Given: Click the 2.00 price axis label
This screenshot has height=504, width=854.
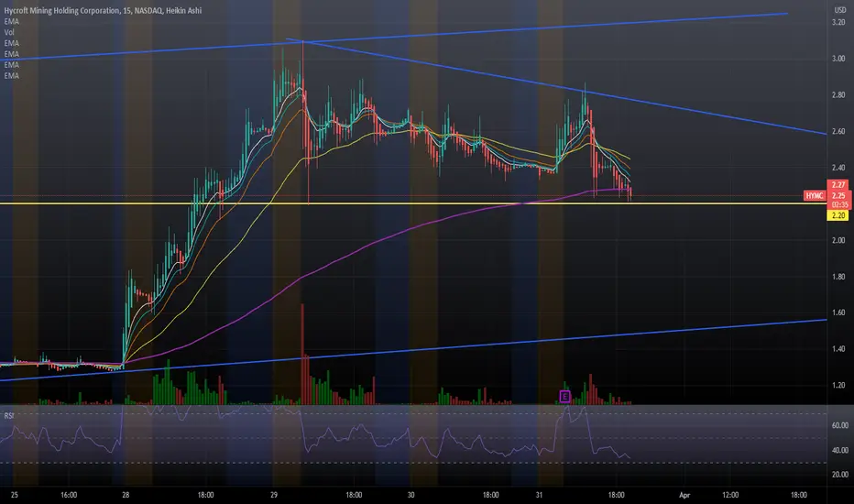Looking at the screenshot, I should (x=838, y=240).
